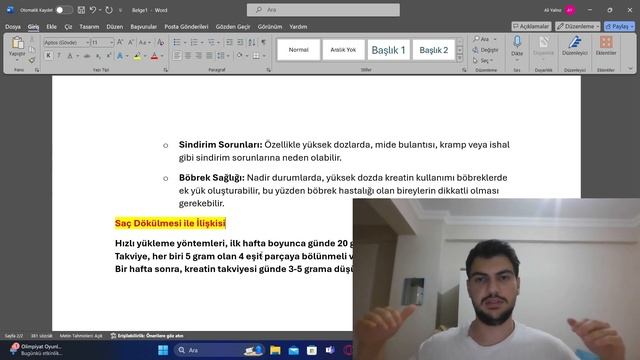Screen dimensions: 640x360
Task: Open the Açıklamalar comments button
Action: click(531, 26)
